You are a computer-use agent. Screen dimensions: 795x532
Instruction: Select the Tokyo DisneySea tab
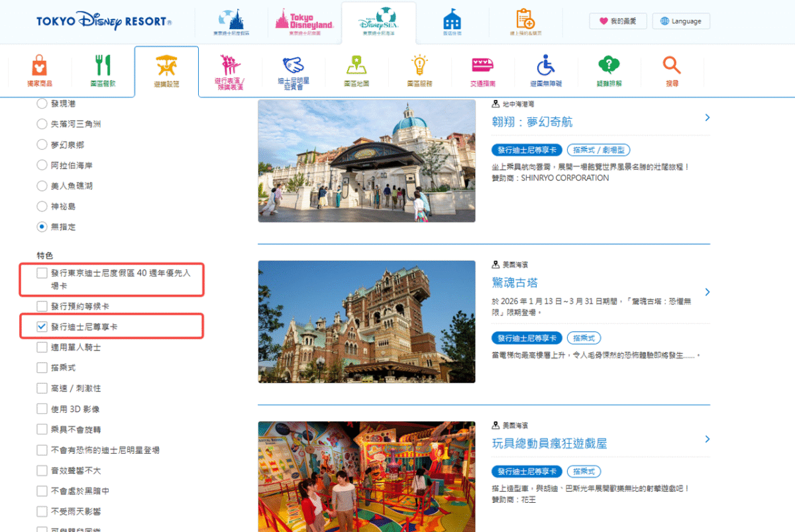378,23
